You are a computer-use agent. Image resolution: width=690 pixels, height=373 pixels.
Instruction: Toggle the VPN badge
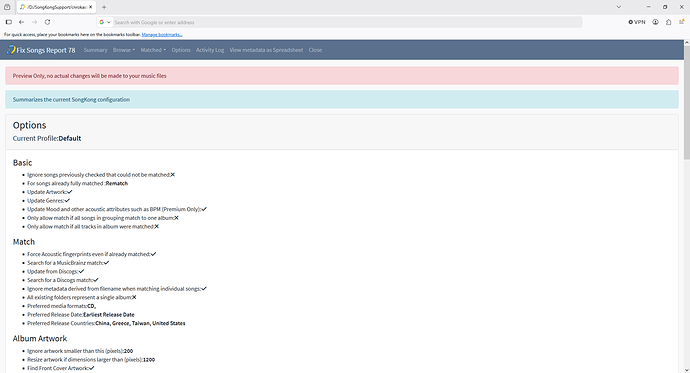point(637,22)
